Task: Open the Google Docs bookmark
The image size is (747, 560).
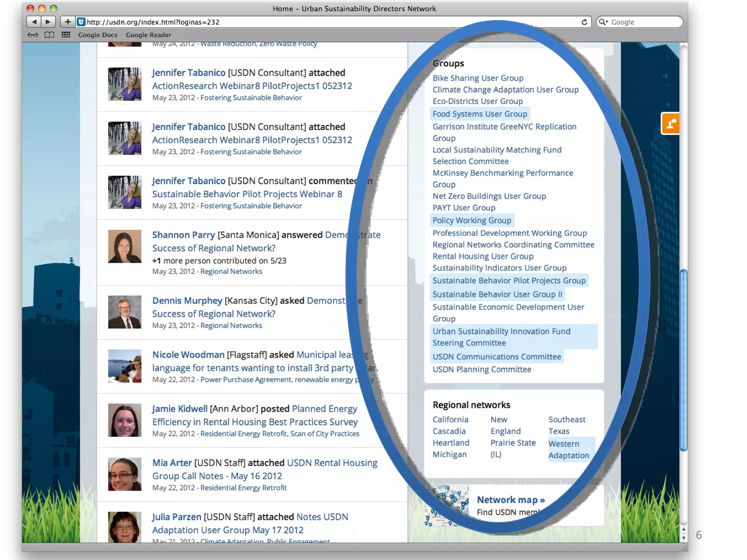Action: (x=97, y=35)
